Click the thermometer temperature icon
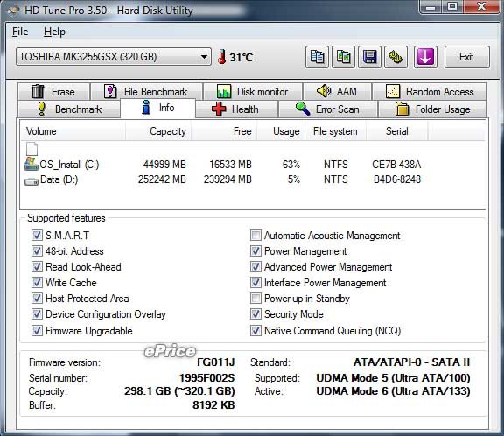This screenshot has height=436, width=504. tap(221, 57)
